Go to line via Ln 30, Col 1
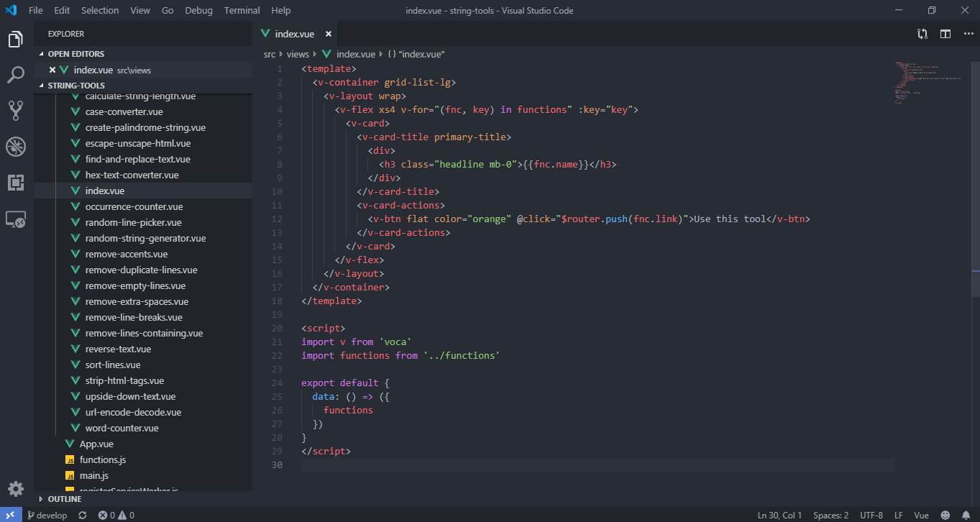 (x=779, y=515)
